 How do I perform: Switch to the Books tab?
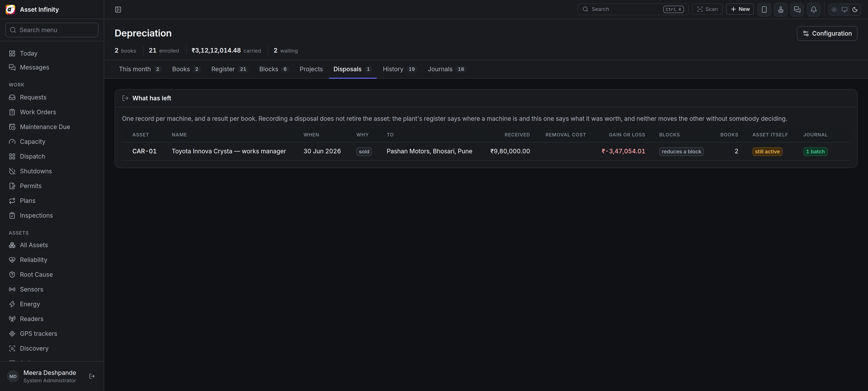coord(186,69)
